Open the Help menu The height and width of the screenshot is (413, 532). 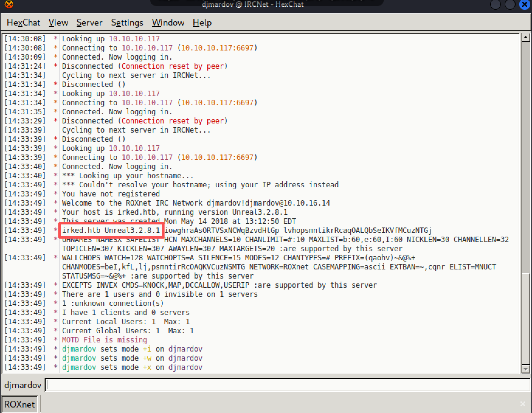(x=202, y=23)
